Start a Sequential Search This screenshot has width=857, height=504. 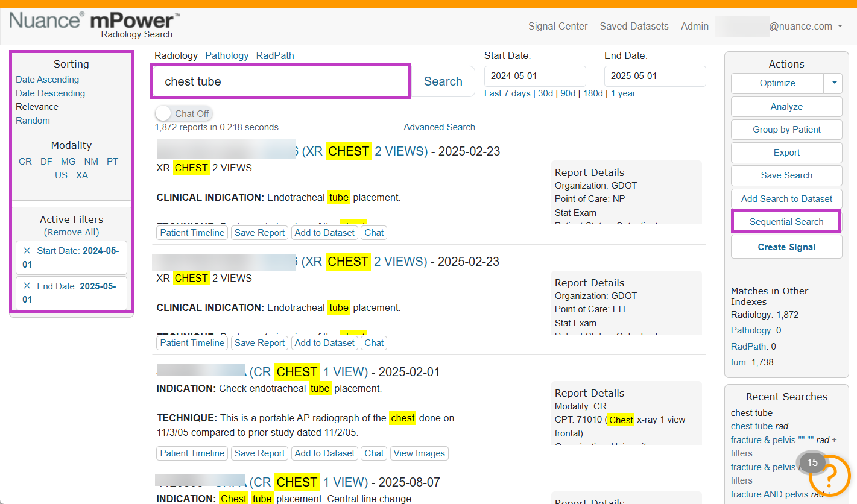pos(786,221)
